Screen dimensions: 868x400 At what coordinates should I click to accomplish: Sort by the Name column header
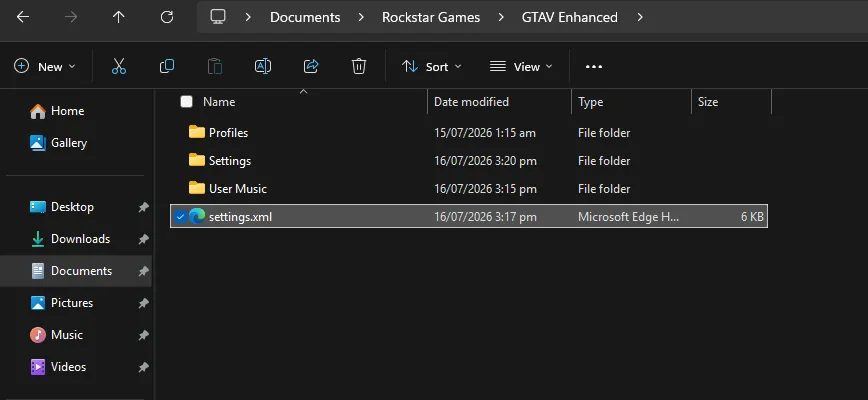(219, 102)
